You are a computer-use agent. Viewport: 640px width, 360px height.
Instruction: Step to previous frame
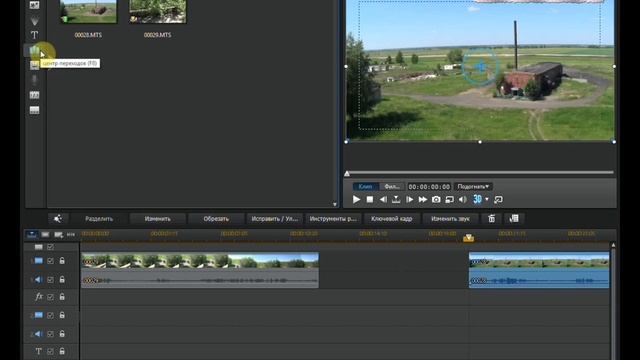pos(383,200)
